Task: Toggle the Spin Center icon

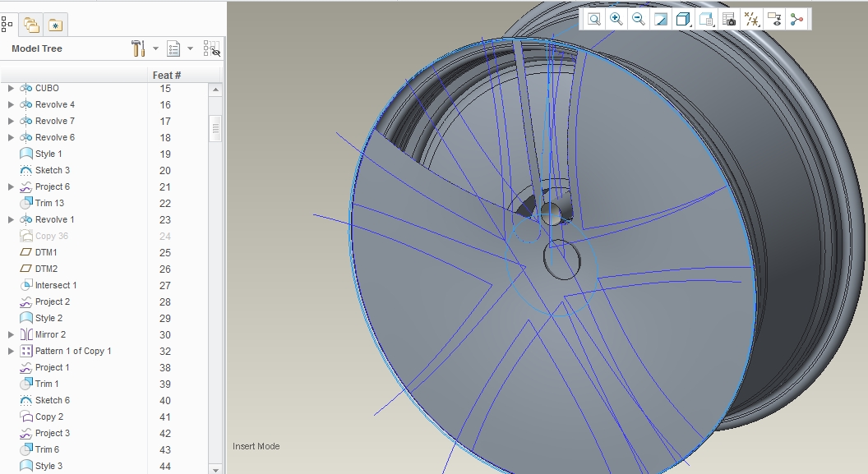Action: tap(796, 20)
